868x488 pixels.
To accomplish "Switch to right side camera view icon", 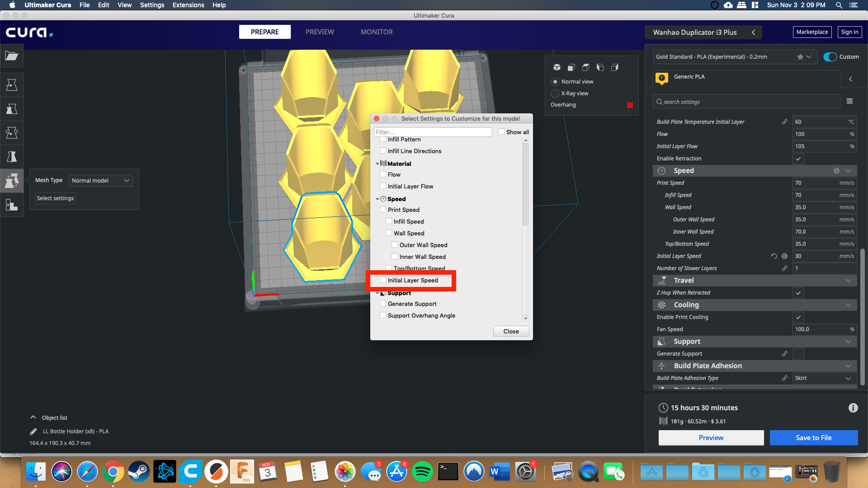I will coord(615,67).
